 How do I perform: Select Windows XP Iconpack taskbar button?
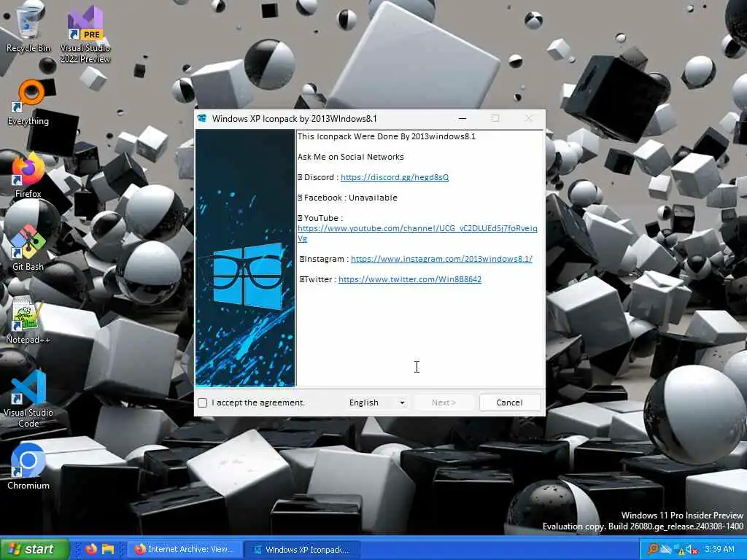[x=301, y=550]
